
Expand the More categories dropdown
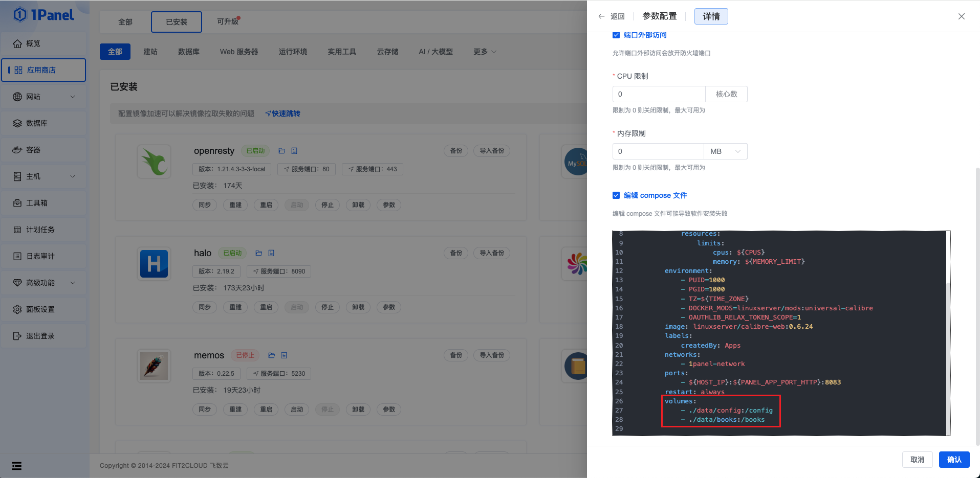(x=484, y=52)
